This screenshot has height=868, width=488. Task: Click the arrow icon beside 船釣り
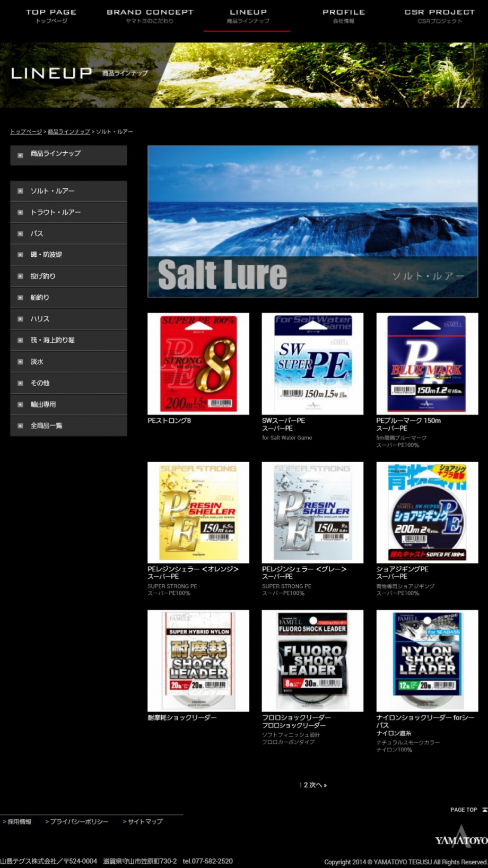coord(20,298)
